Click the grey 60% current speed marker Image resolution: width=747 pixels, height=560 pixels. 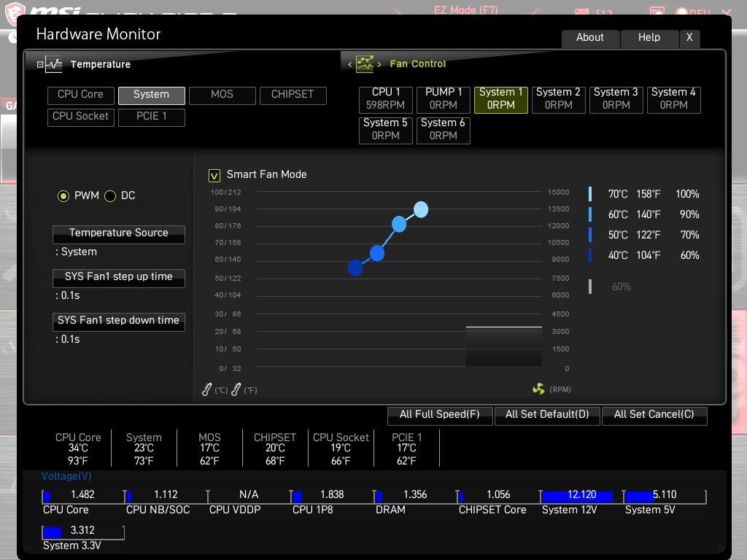pyautogui.click(x=590, y=286)
